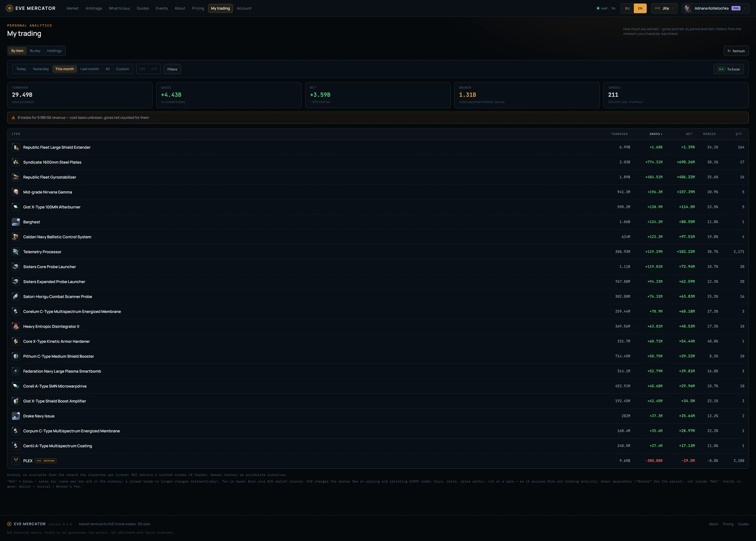Select the This month period filter
This screenshot has width=756, height=541.
coord(65,69)
